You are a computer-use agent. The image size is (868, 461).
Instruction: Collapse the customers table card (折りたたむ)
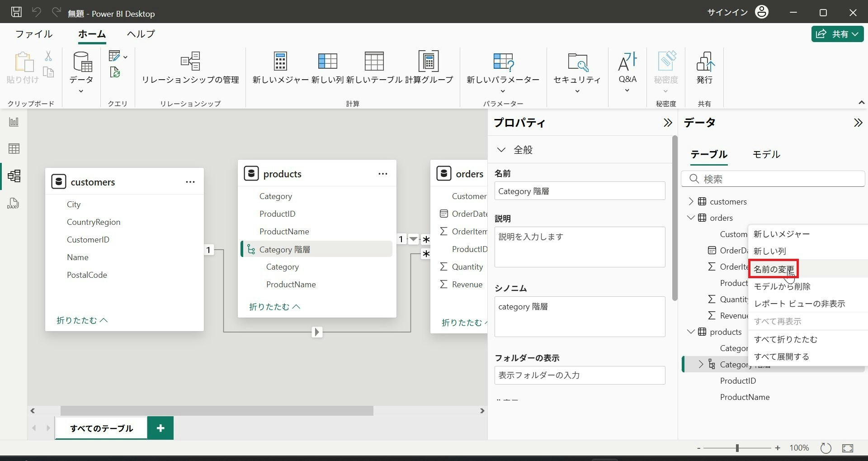pyautogui.click(x=82, y=320)
